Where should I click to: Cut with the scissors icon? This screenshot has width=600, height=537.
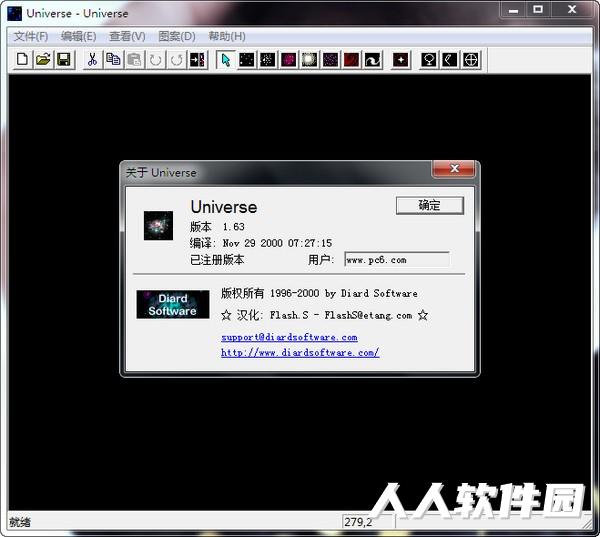pyautogui.click(x=92, y=60)
